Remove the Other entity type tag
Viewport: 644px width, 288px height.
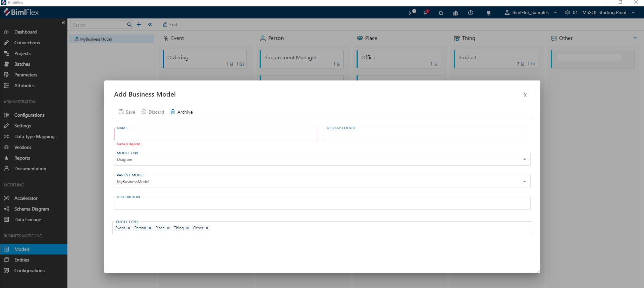point(207,228)
